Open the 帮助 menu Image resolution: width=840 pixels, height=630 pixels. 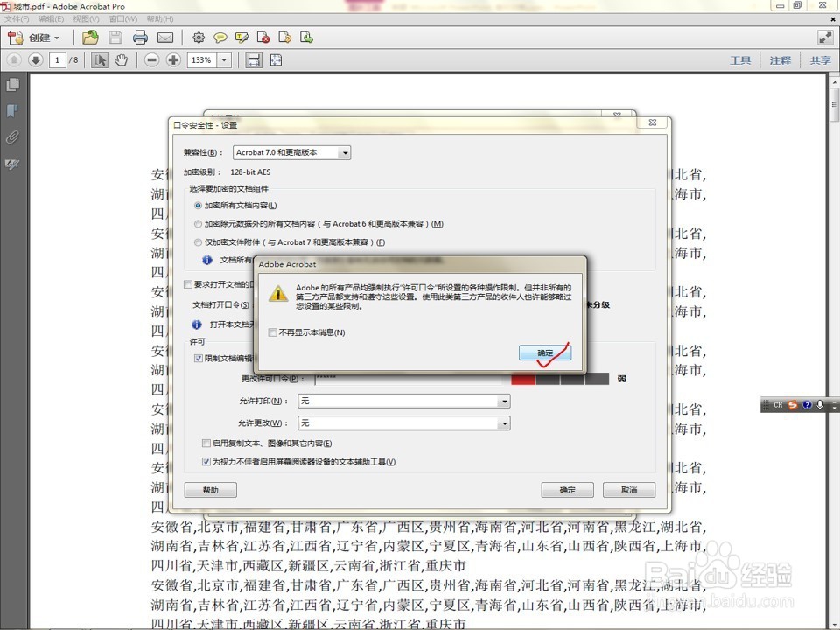click(x=159, y=18)
